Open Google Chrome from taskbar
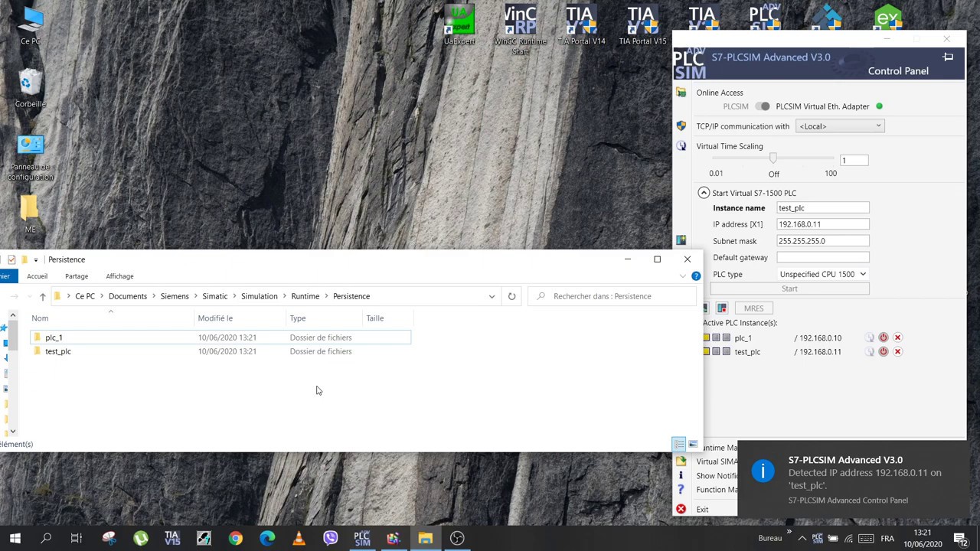980x551 pixels. [x=235, y=538]
